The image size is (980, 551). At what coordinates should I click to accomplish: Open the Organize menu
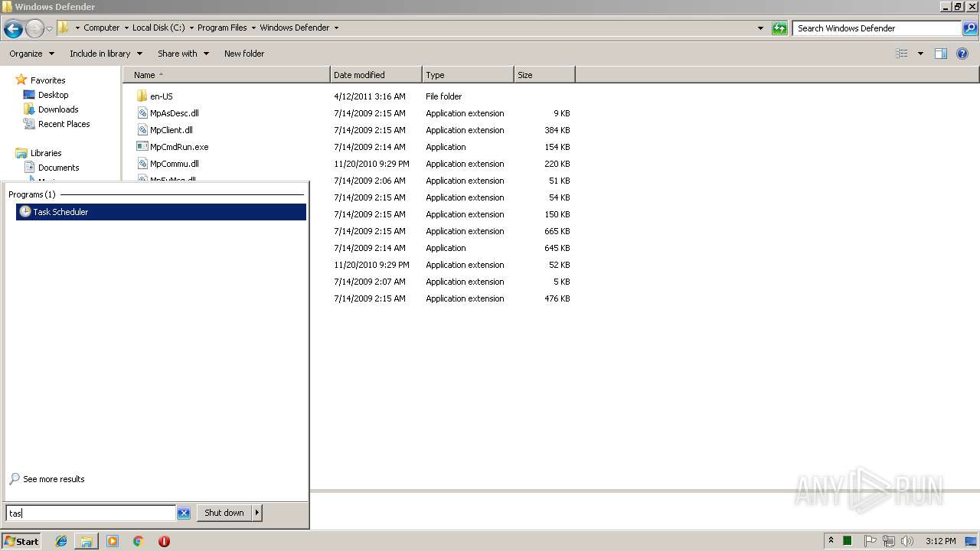pyautogui.click(x=32, y=54)
